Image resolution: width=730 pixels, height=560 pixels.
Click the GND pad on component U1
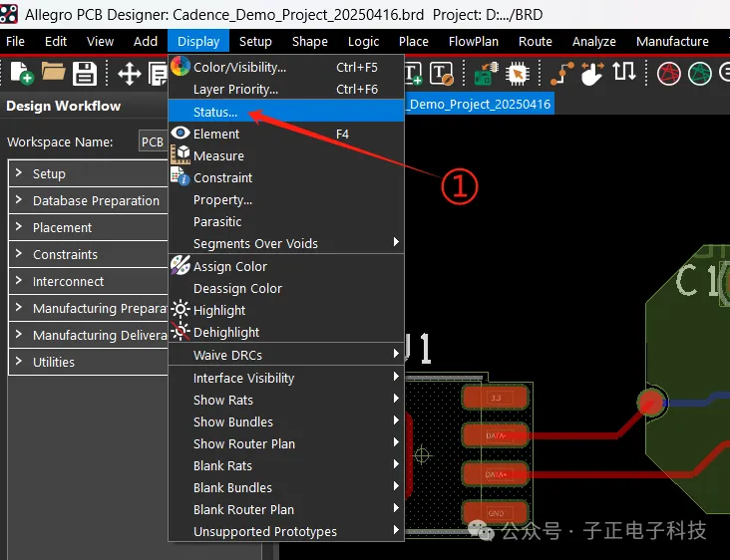click(x=496, y=513)
